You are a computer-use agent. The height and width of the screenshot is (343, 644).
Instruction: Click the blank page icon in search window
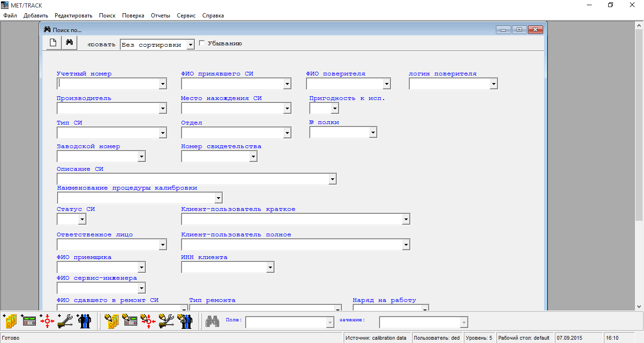(54, 43)
